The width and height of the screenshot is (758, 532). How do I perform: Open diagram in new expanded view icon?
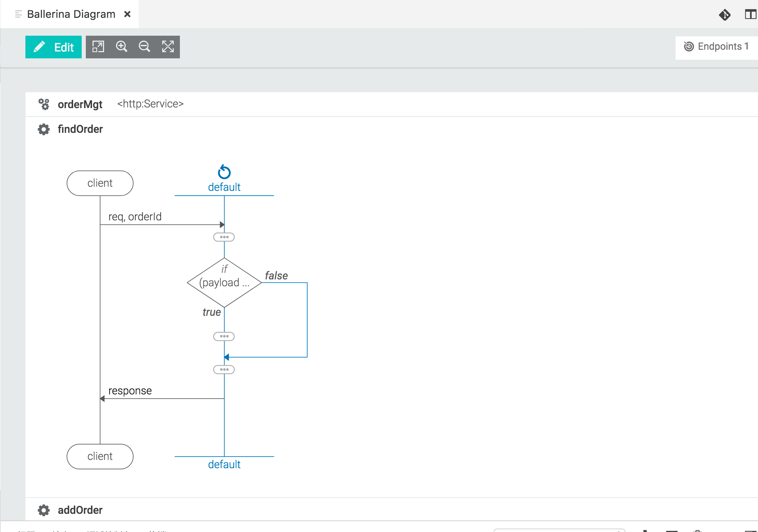[98, 47]
